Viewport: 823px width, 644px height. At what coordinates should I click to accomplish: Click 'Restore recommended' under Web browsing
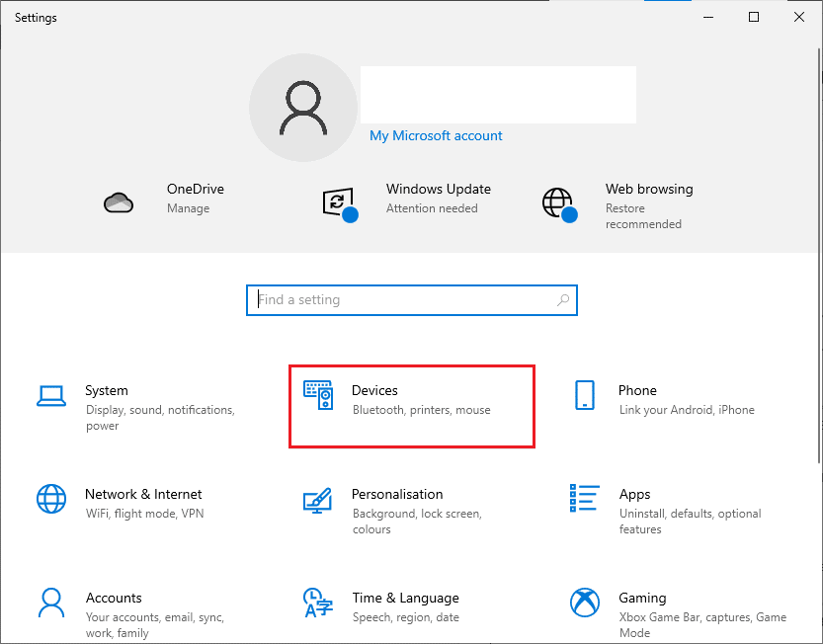pos(643,216)
